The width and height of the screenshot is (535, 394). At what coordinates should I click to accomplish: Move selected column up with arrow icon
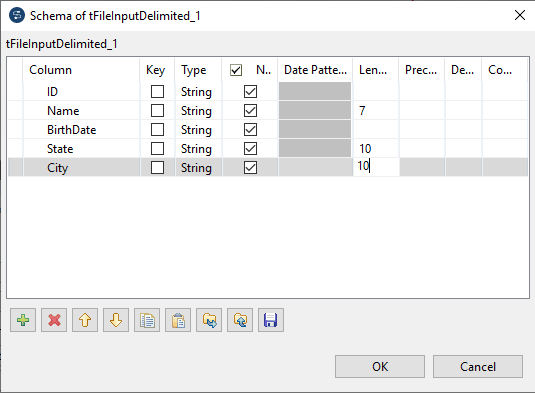click(x=85, y=320)
